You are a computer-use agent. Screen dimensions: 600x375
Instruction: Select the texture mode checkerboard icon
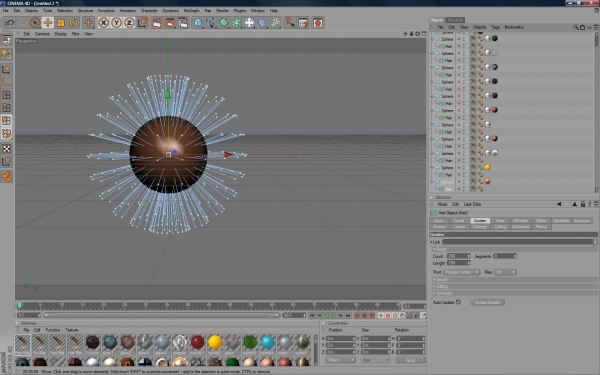click(x=7, y=148)
